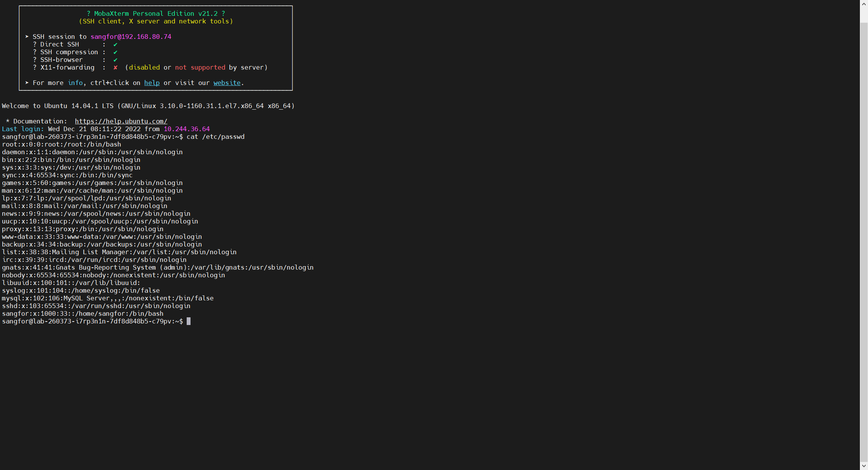Click the root:x:0:0 passwd entry line
Viewport: 868px width, 470px height.
pos(62,144)
